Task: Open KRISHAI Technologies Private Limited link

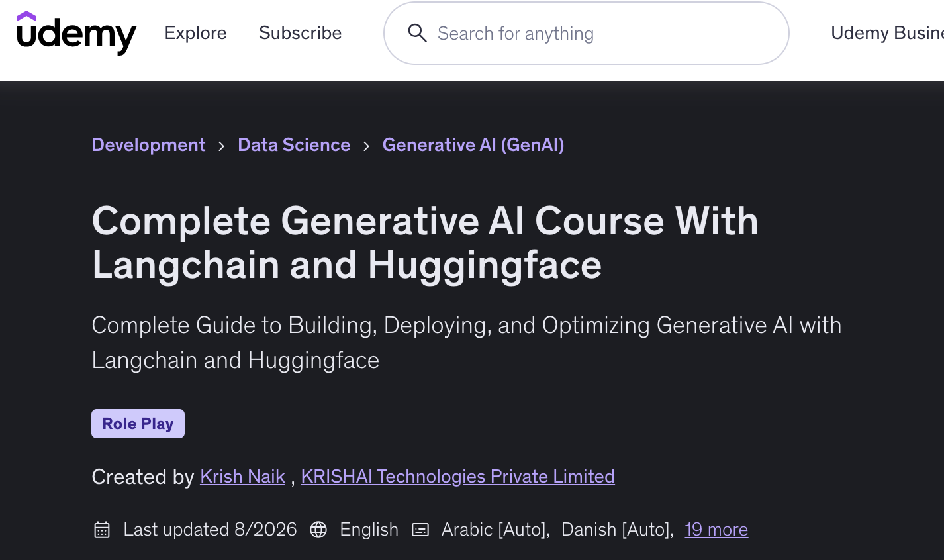Action: [x=457, y=477]
